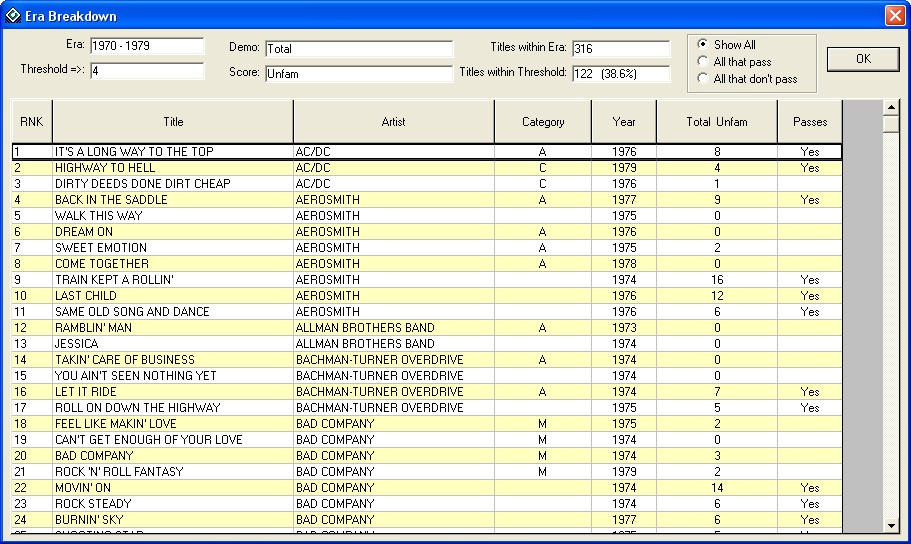This screenshot has height=544, width=911.
Task: Select the WALK THIS WAY title
Action: tap(98, 216)
